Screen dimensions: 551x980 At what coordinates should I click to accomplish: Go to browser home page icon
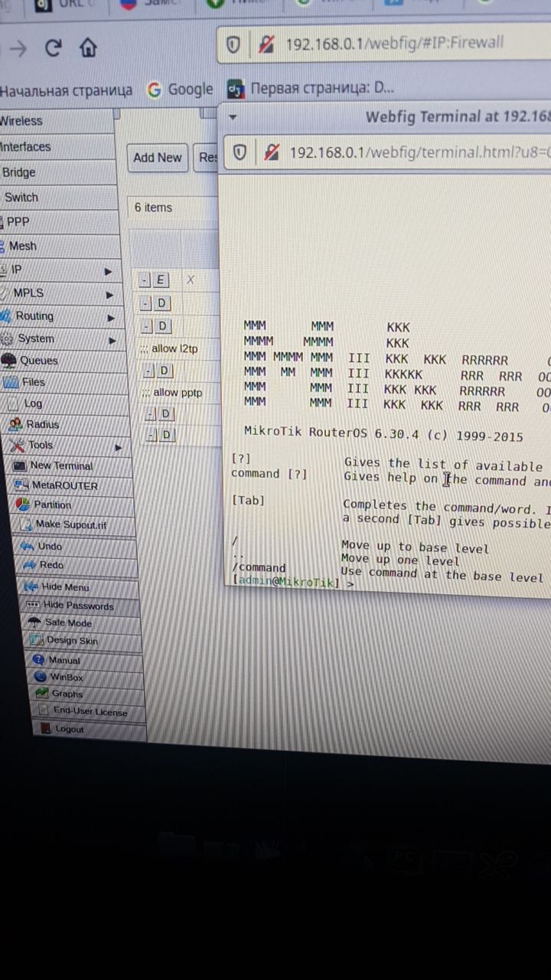tap(88, 48)
